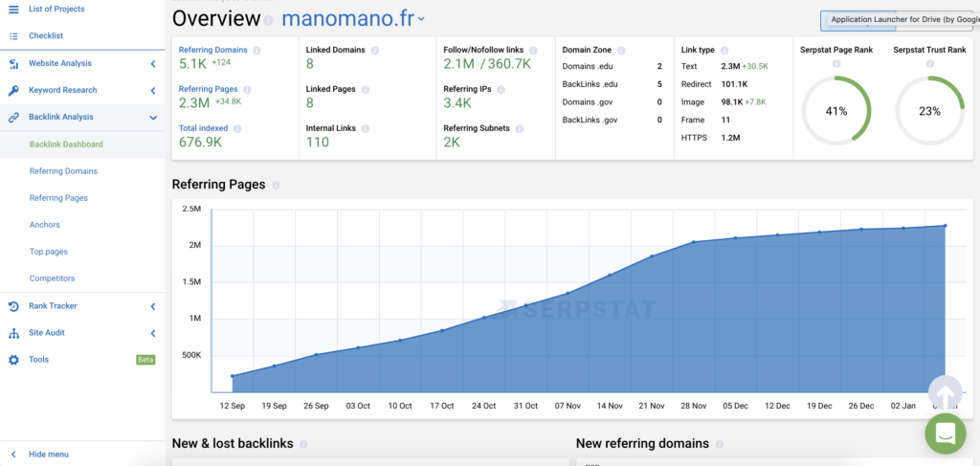
Task: Collapse sidebar with Hide menu arrow
Action: pos(13,455)
